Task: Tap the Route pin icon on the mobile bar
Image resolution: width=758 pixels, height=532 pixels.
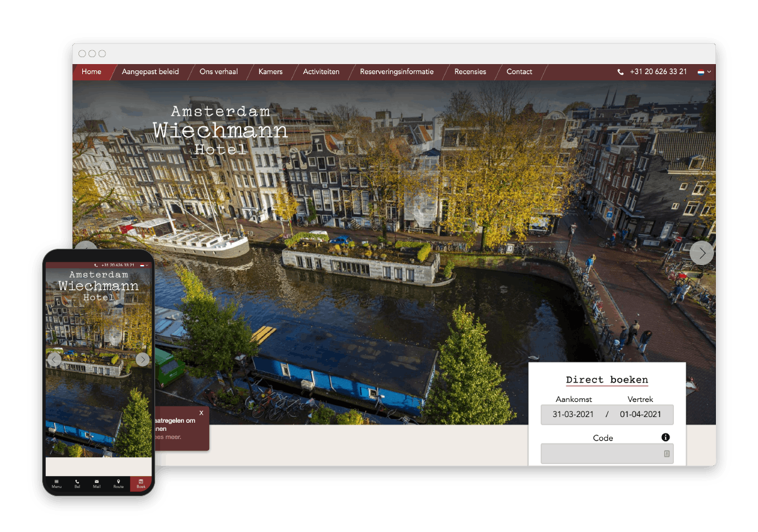Action: pyautogui.click(x=119, y=484)
